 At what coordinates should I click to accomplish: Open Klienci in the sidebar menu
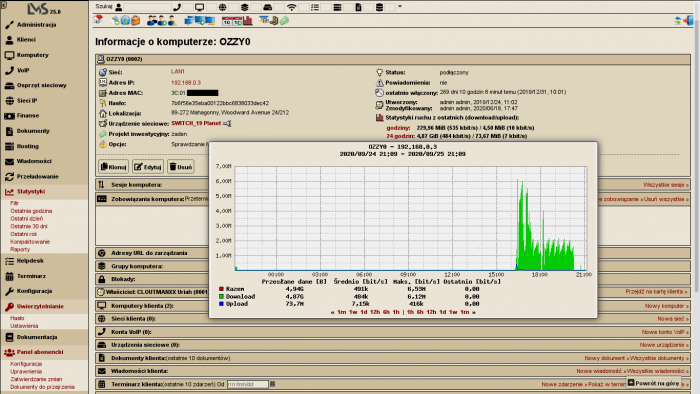point(44,40)
